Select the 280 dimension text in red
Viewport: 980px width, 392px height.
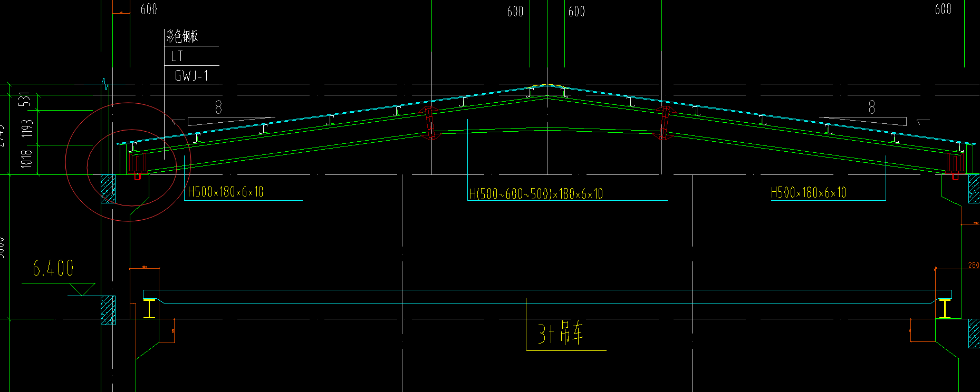pyautogui.click(x=974, y=265)
